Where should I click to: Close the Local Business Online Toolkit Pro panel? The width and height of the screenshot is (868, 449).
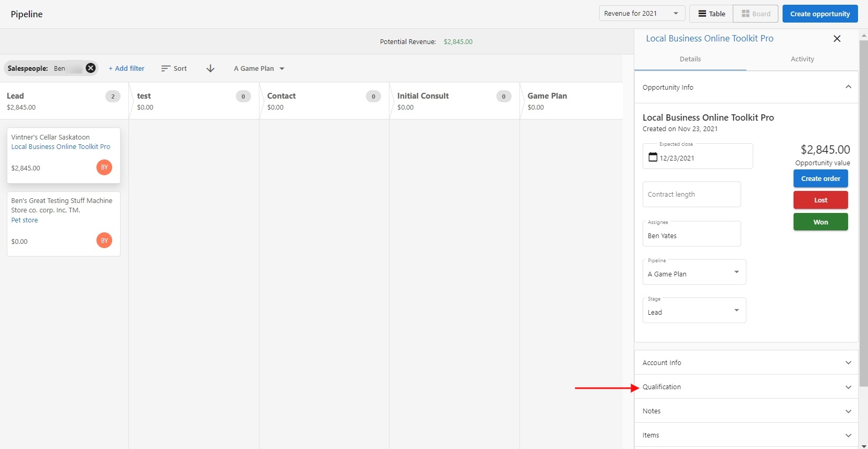coord(837,38)
